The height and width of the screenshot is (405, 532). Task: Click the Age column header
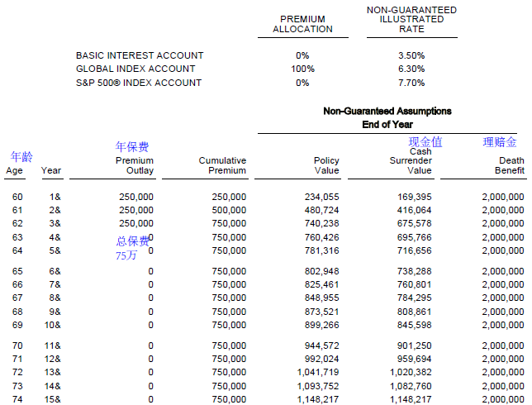pyautogui.click(x=14, y=170)
